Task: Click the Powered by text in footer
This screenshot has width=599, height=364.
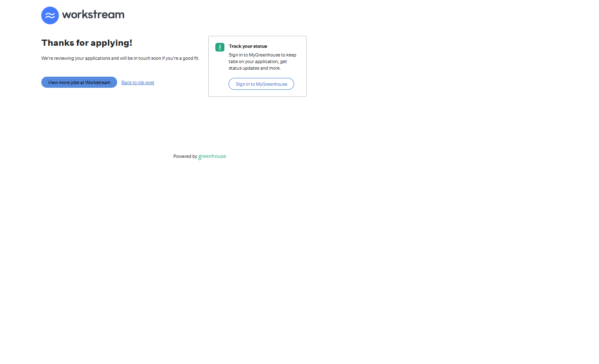Action: [185, 157]
